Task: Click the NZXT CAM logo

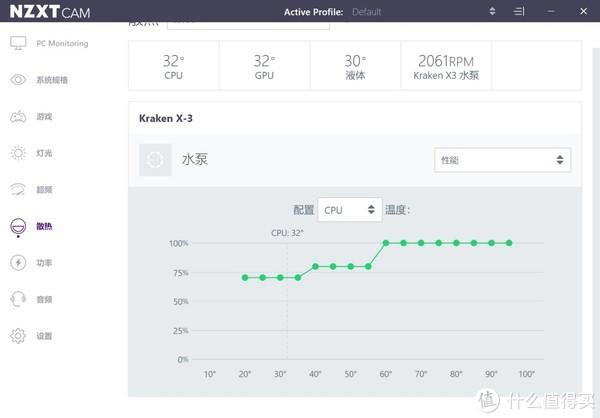Action: click(50, 12)
